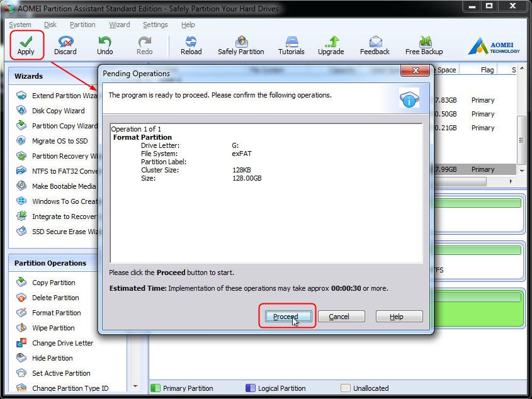
Task: Open the Partition Recovery Wizard
Action: point(57,156)
